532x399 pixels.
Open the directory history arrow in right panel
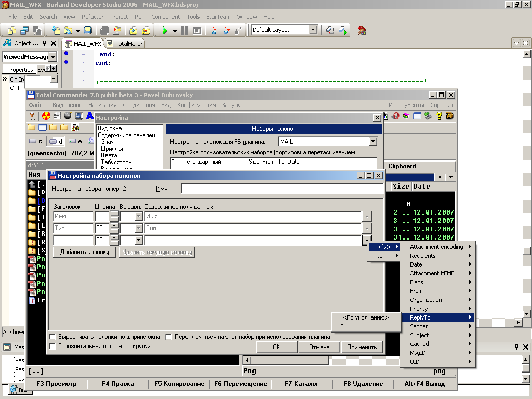coord(450,177)
